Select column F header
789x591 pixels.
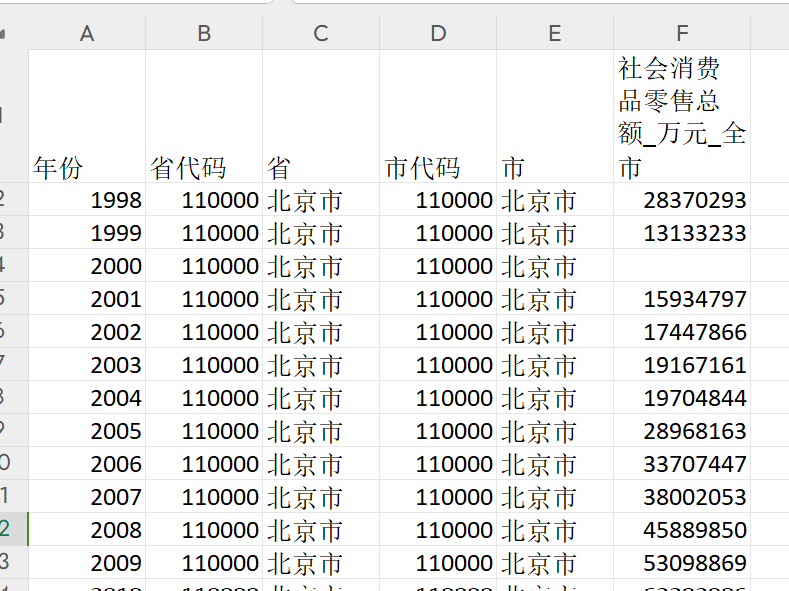pyautogui.click(x=682, y=33)
